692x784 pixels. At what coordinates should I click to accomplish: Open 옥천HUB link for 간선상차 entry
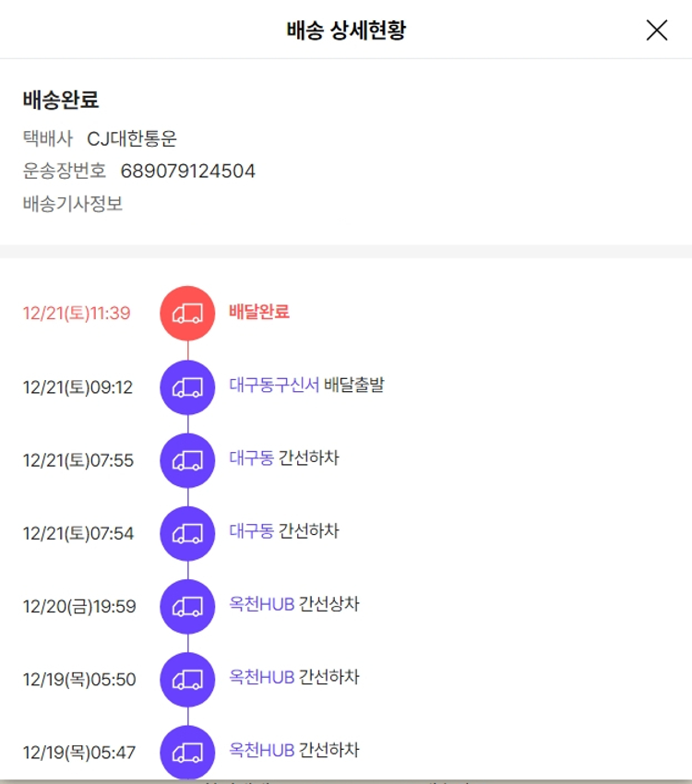coord(261,604)
